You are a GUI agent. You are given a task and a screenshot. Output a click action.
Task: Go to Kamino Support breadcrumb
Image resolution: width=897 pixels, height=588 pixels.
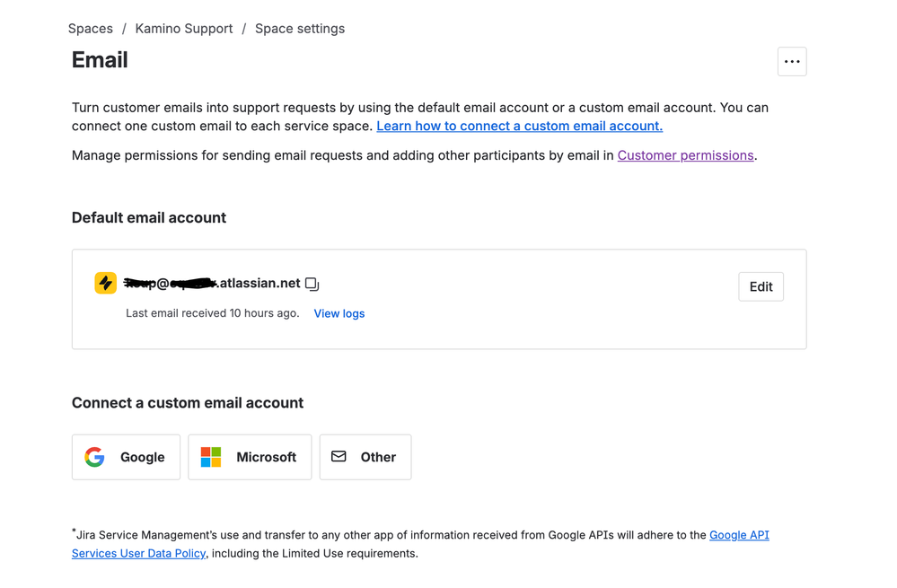click(x=183, y=29)
